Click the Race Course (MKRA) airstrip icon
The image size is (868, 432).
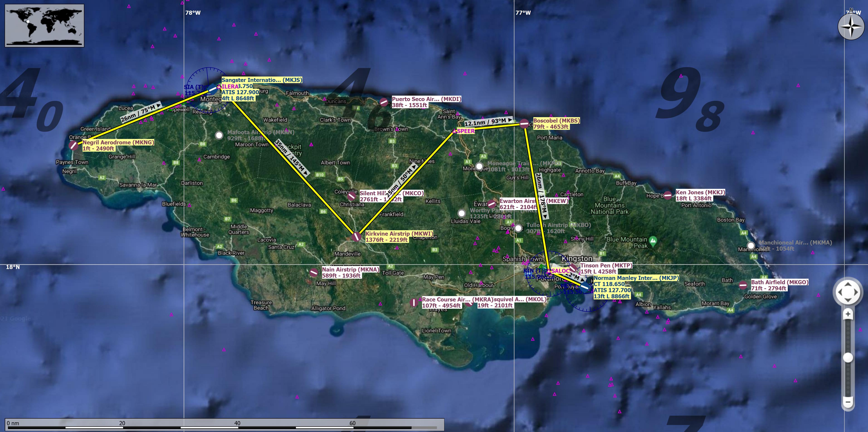click(x=414, y=303)
